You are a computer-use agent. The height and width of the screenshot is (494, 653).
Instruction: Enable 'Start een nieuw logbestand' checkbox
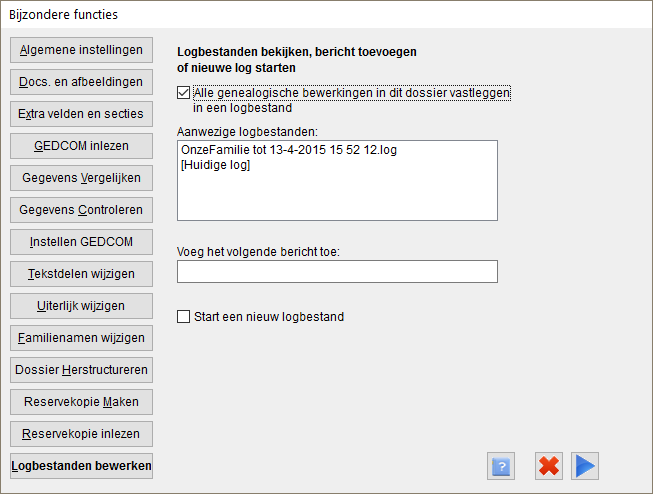coord(183,317)
